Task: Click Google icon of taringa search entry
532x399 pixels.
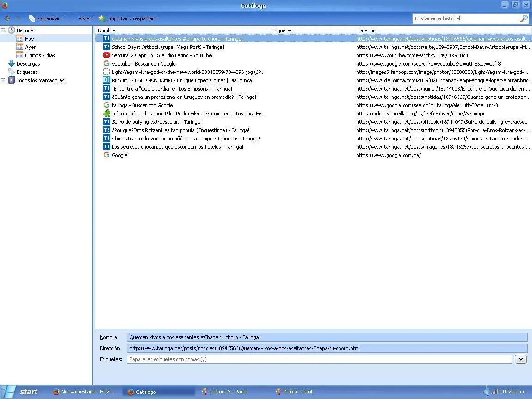Action: click(107, 105)
